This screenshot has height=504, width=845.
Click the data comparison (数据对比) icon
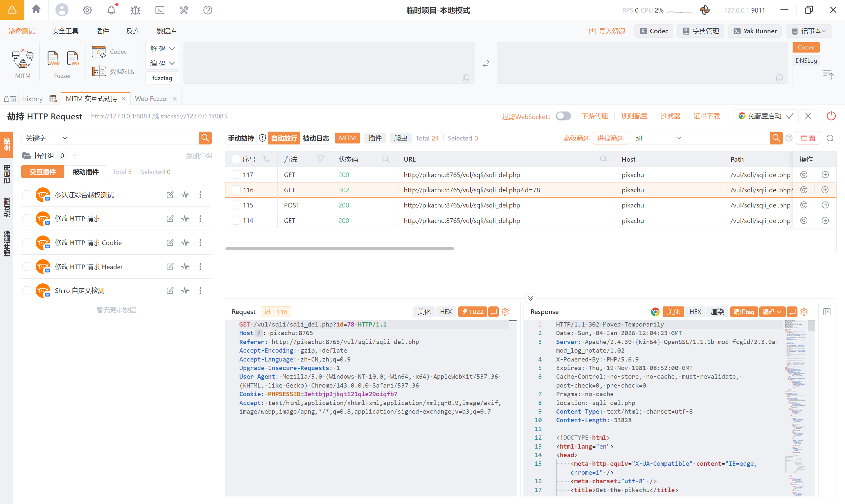pyautogui.click(x=99, y=71)
